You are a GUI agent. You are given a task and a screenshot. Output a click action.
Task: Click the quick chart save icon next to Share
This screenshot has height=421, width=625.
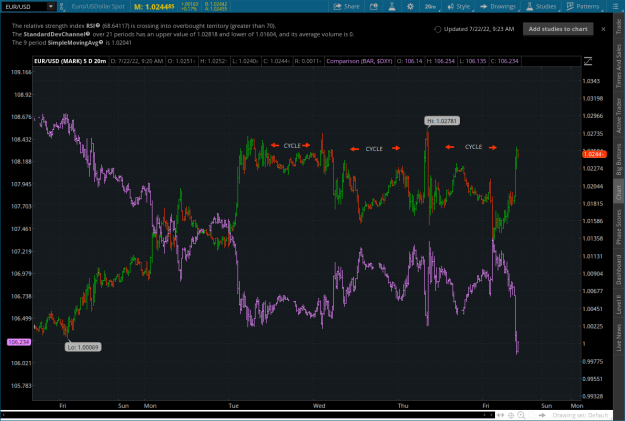[x=373, y=6]
